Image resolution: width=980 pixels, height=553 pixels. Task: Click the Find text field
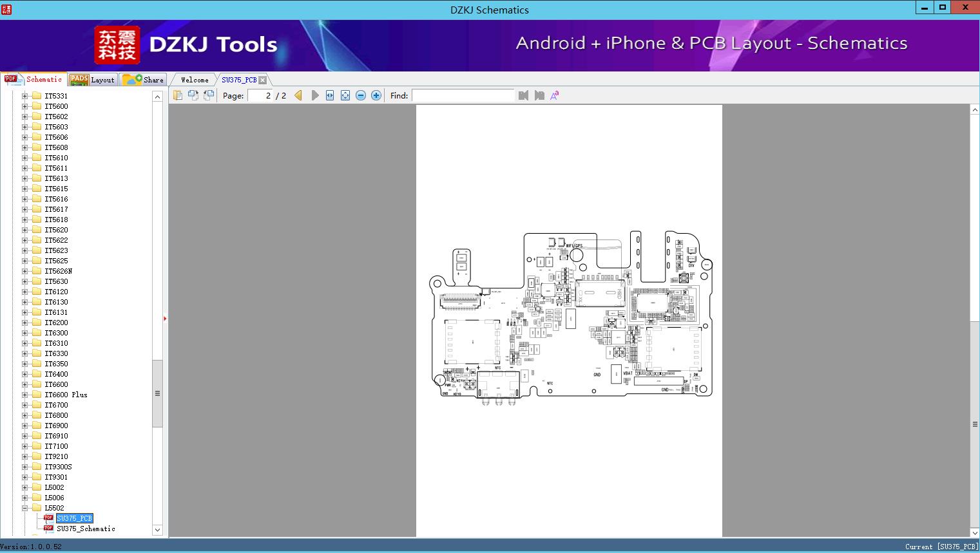(x=463, y=95)
